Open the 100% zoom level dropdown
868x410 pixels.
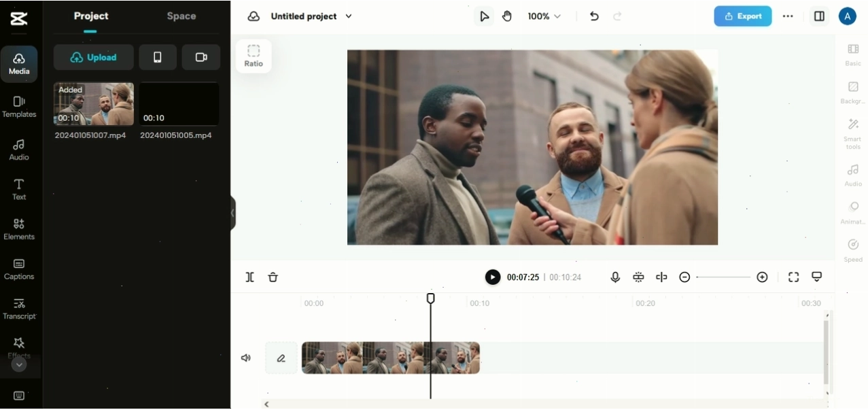(x=544, y=16)
